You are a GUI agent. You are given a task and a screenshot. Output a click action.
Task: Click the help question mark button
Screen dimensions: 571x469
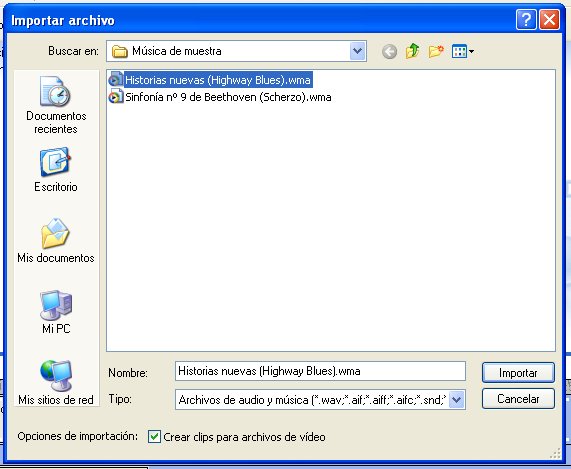tap(526, 20)
